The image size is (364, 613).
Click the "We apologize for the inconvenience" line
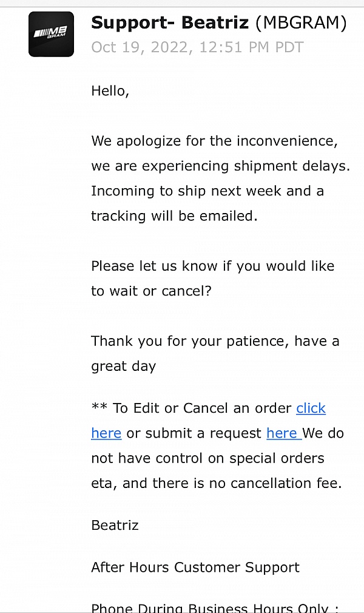tap(214, 141)
